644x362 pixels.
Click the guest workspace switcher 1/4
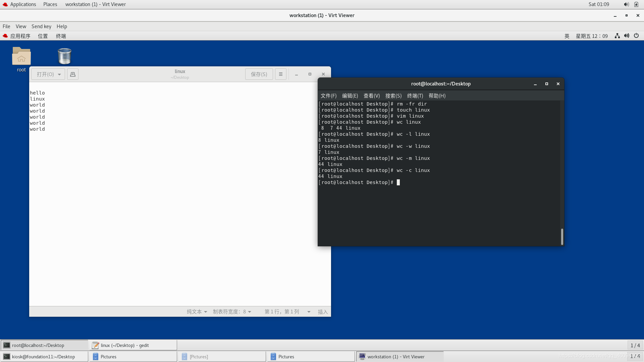click(635, 345)
